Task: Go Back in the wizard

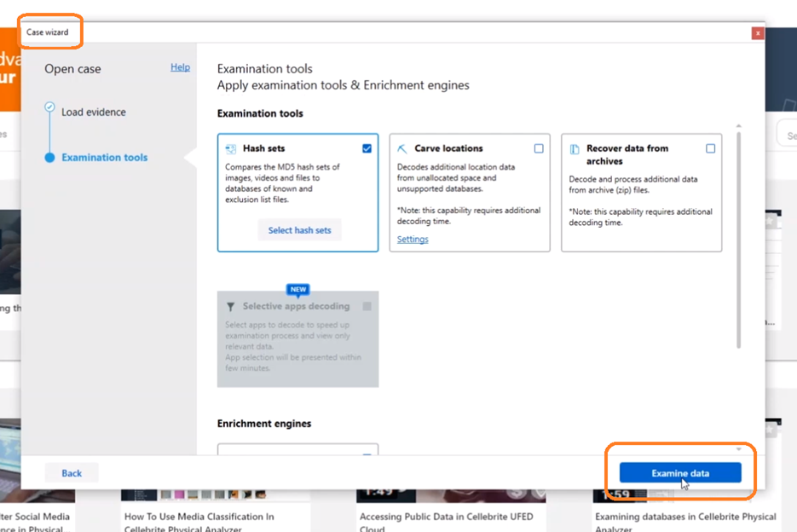Action: click(72, 473)
